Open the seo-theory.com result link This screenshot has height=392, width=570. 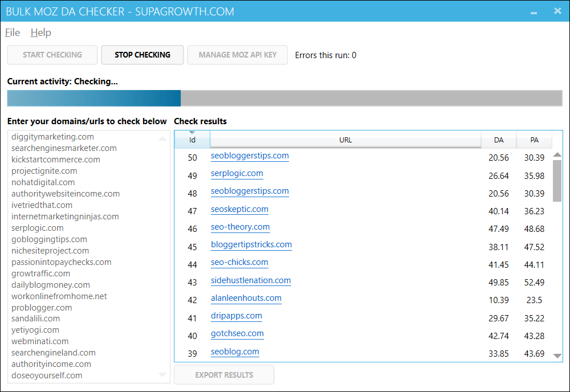pyautogui.click(x=241, y=227)
